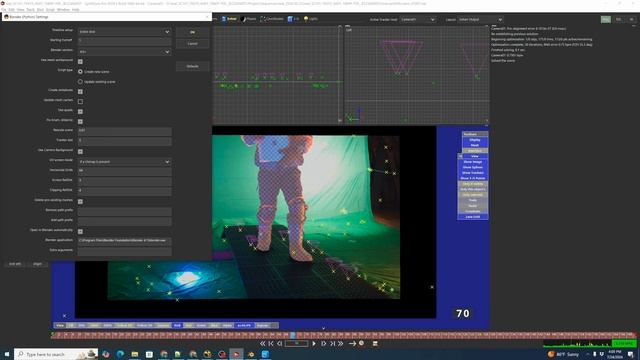Open the Coordinates room tab
This screenshot has height=360, width=640.
tap(271, 19)
